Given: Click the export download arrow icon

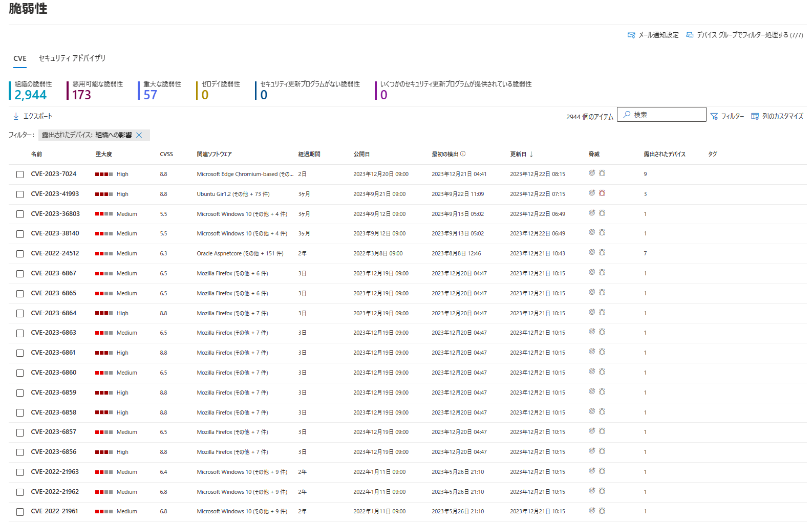Looking at the screenshot, I should [16, 116].
